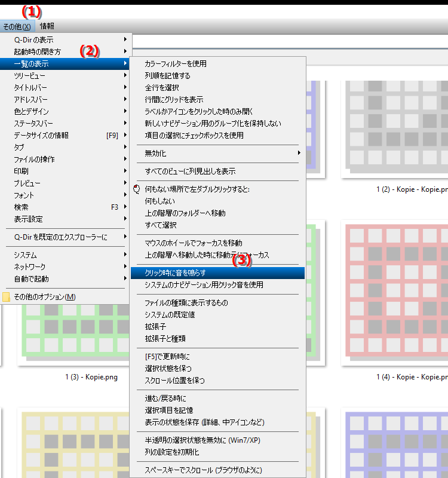This screenshot has width=448, height=478.
Task: Select the 拡張子 option
Action: [x=217, y=326]
